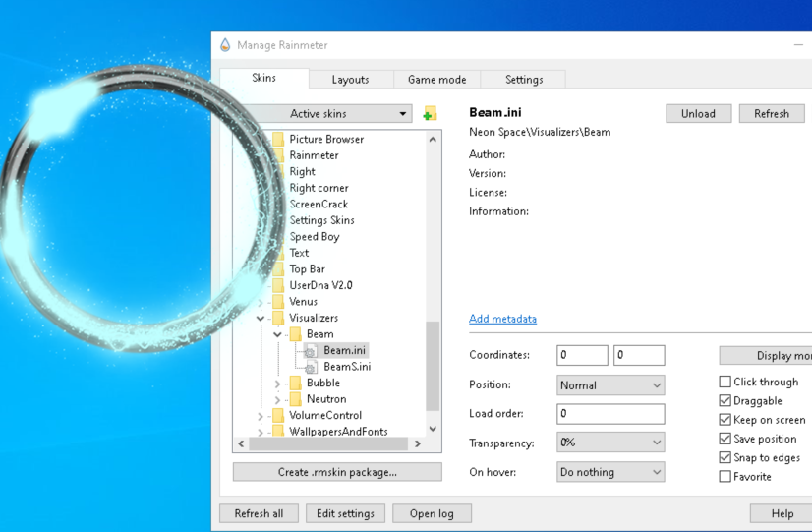Collapse the Beam folder node
812x532 pixels.
(277, 334)
